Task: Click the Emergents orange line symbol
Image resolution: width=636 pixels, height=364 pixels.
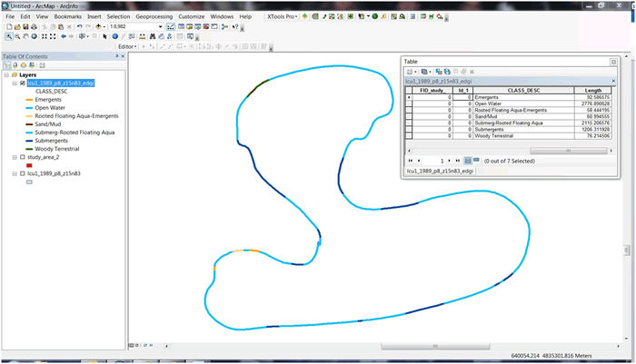Action: coord(29,100)
